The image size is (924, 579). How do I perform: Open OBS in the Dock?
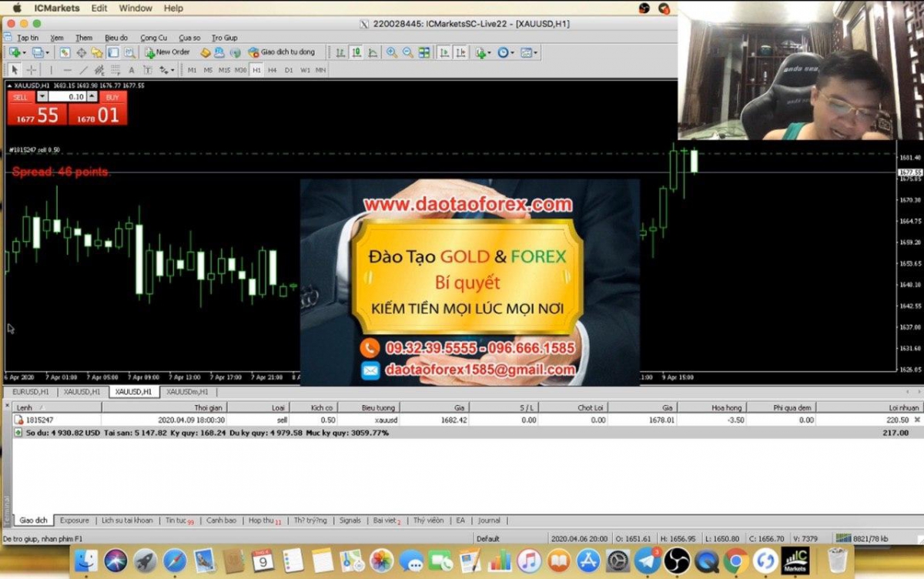pyautogui.click(x=677, y=560)
